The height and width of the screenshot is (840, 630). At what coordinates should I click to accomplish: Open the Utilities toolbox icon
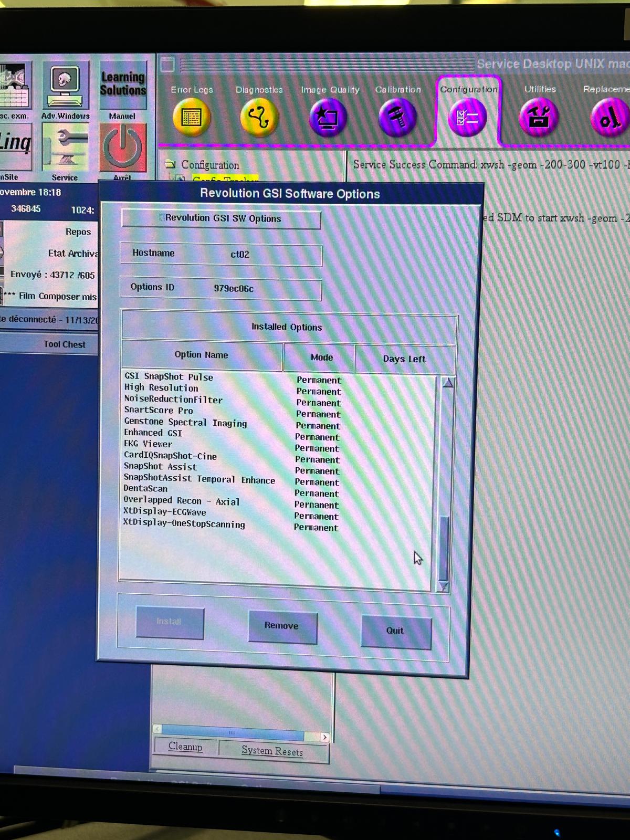tap(538, 117)
